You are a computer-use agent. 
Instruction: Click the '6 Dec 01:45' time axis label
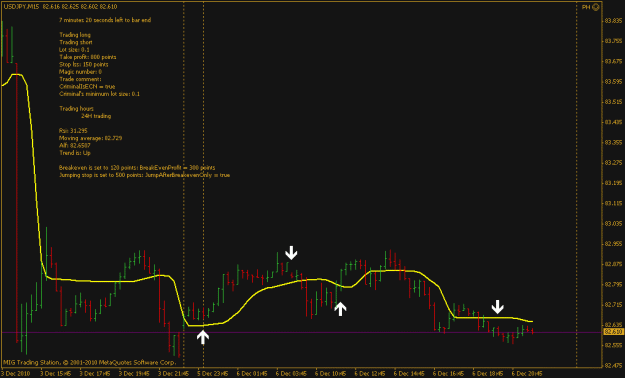click(x=252, y=374)
